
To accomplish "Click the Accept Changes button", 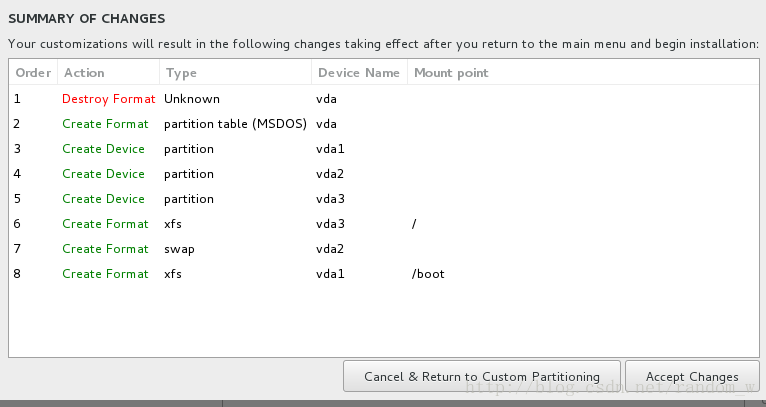I will coord(692,376).
